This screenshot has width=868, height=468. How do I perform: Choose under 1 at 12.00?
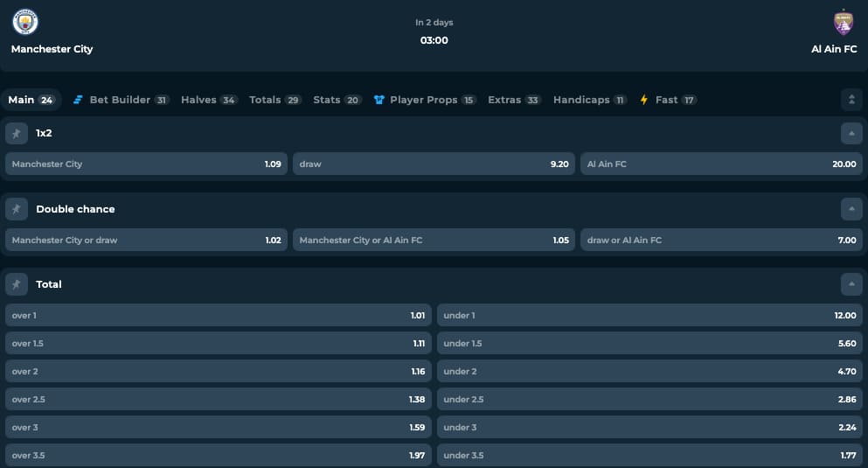pos(649,315)
